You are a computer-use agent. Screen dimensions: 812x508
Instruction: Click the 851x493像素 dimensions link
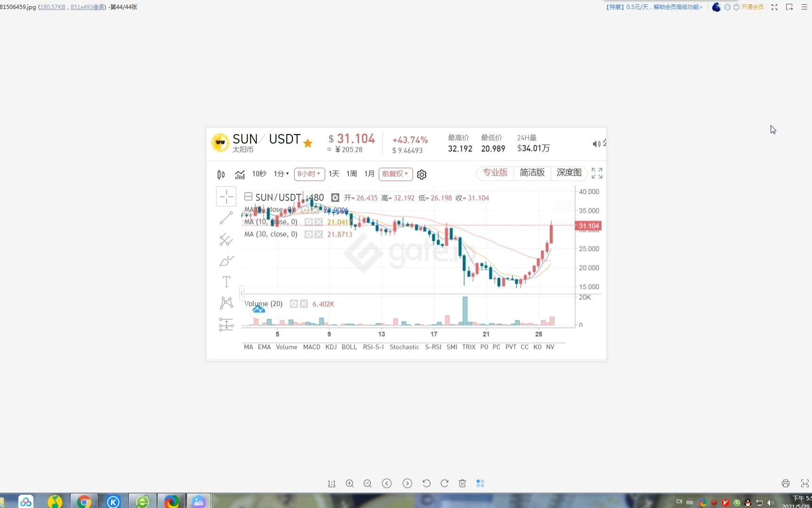coord(87,7)
